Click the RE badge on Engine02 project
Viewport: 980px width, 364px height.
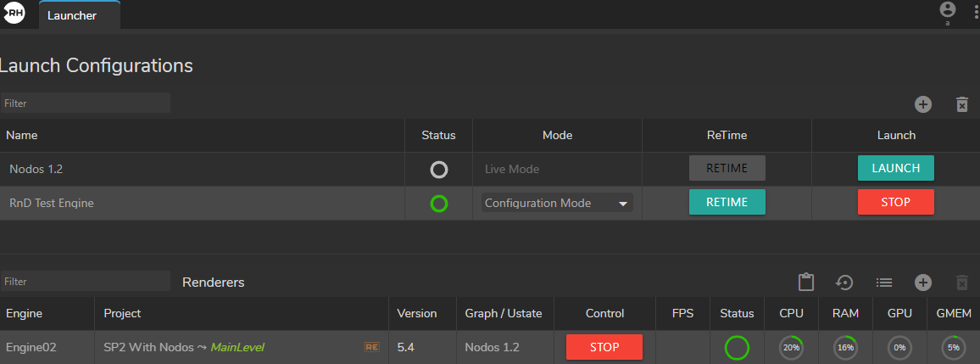(x=370, y=347)
